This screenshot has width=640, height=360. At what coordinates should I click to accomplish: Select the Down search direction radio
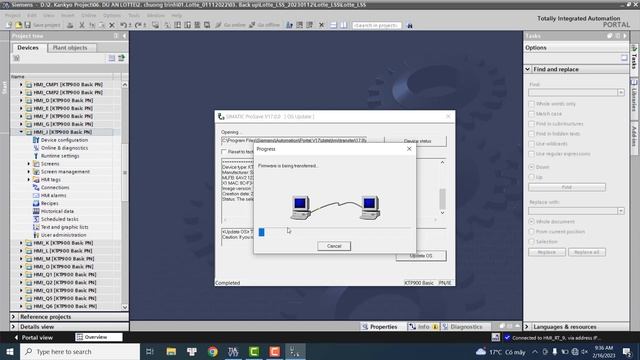[531, 167]
